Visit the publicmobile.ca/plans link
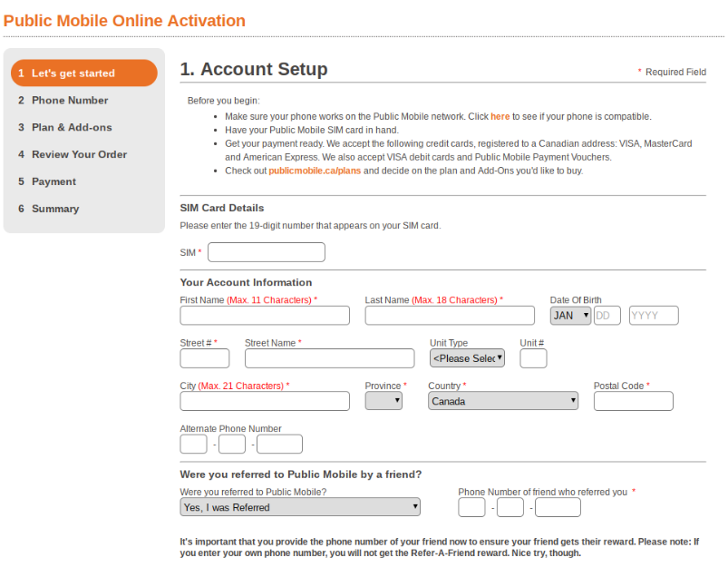 (315, 171)
